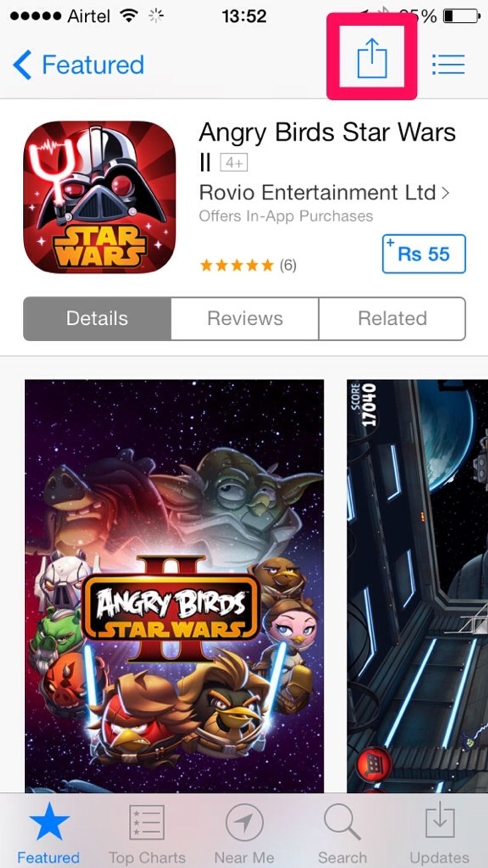Open Angry Birds Star Wars II app icon

click(x=100, y=197)
